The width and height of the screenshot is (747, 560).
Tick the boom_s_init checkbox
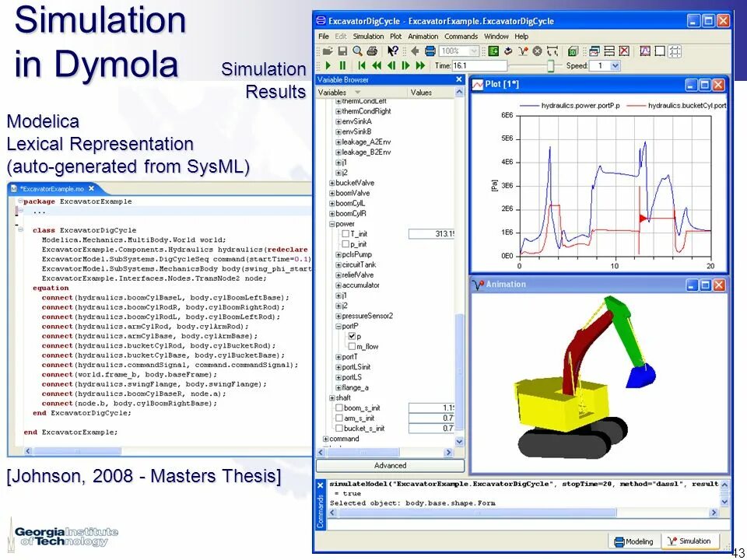(339, 408)
